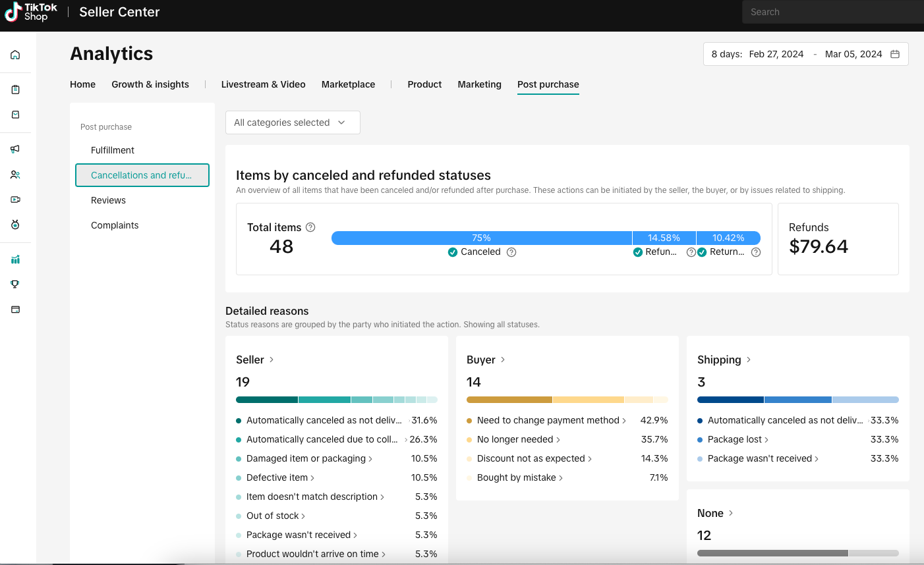Open Reviews in the Post purchase menu

(108, 200)
